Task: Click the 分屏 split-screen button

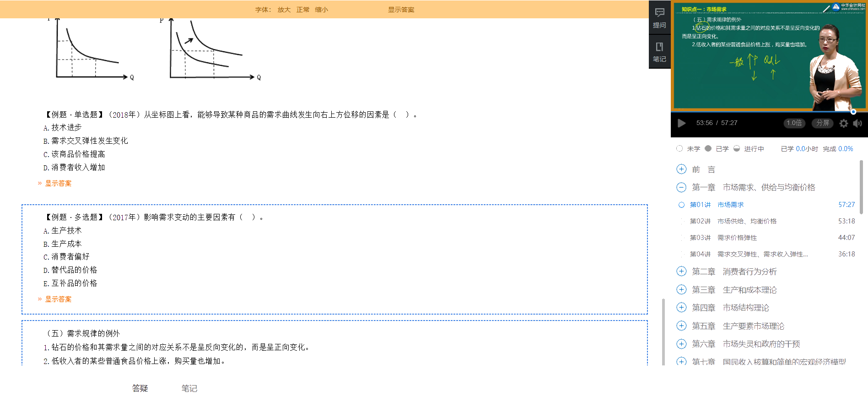Action: point(823,123)
